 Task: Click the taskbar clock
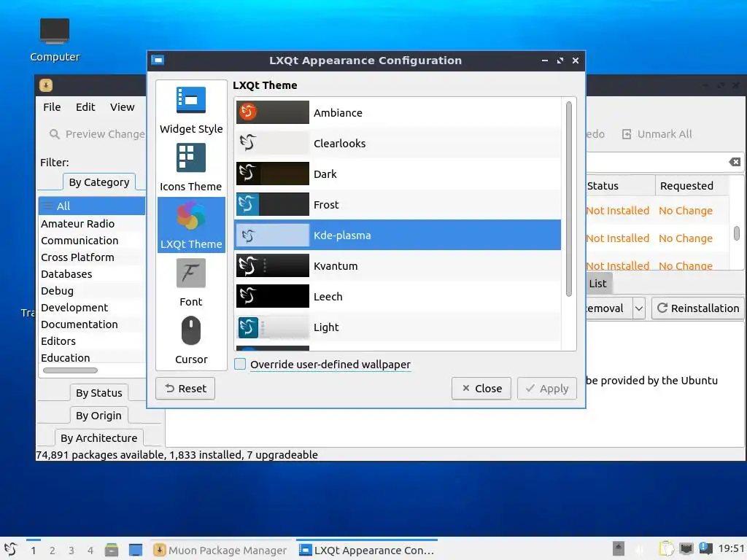tap(731, 548)
